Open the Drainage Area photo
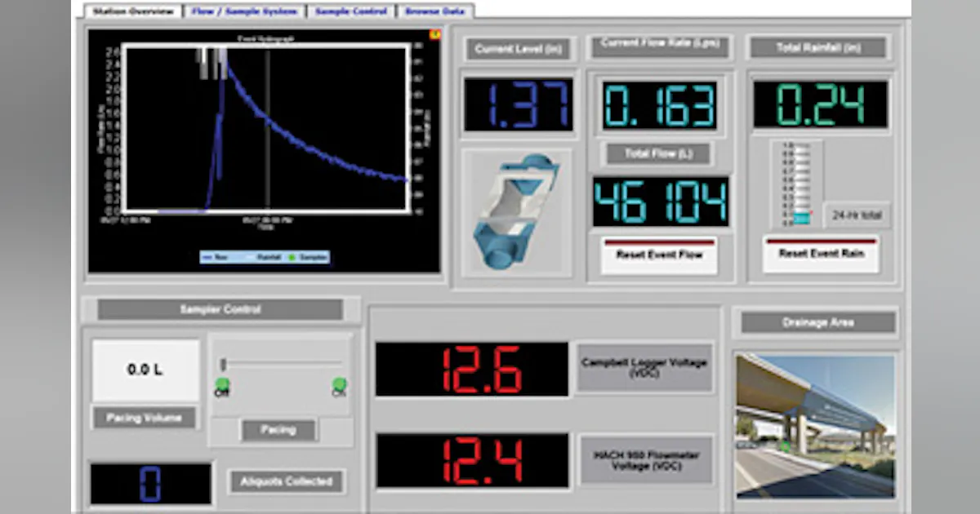The width and height of the screenshot is (980, 514). point(815,426)
